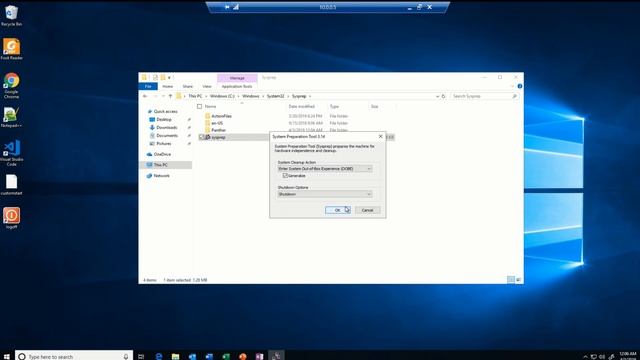
Task: Launch Visual Studio Code desktop shortcut
Action: (x=11, y=153)
